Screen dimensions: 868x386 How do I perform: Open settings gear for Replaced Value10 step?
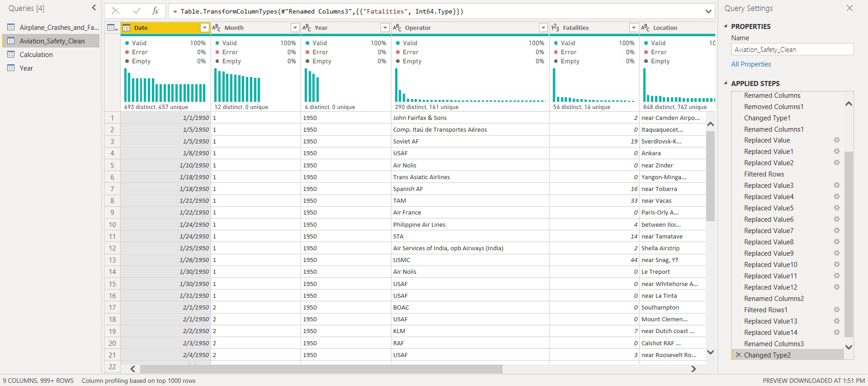pyautogui.click(x=837, y=265)
